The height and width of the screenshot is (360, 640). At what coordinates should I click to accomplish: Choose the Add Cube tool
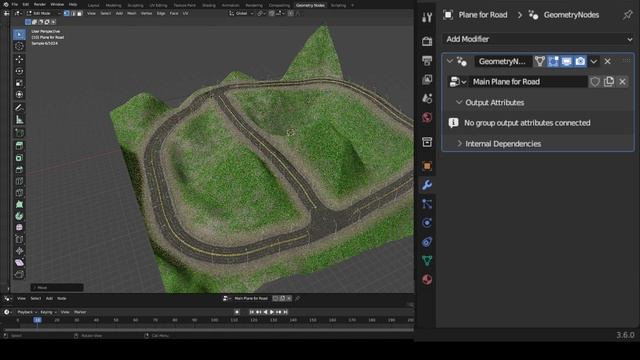pos(19,133)
